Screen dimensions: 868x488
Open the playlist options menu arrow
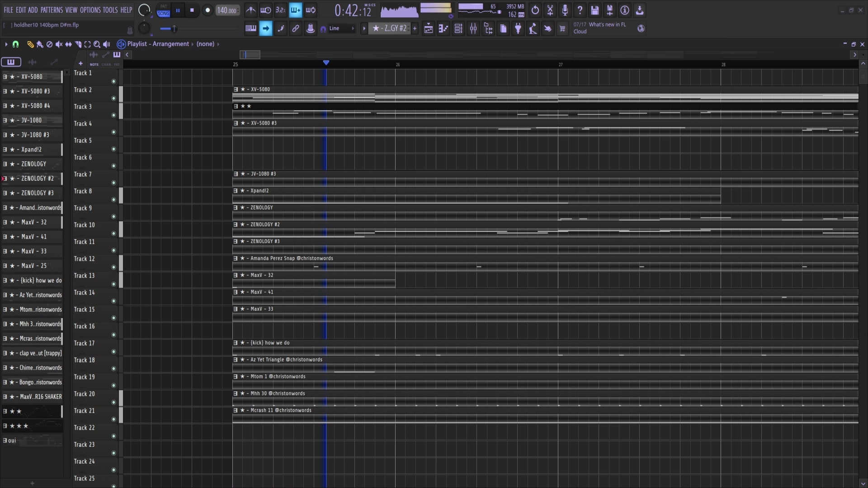(x=6, y=44)
